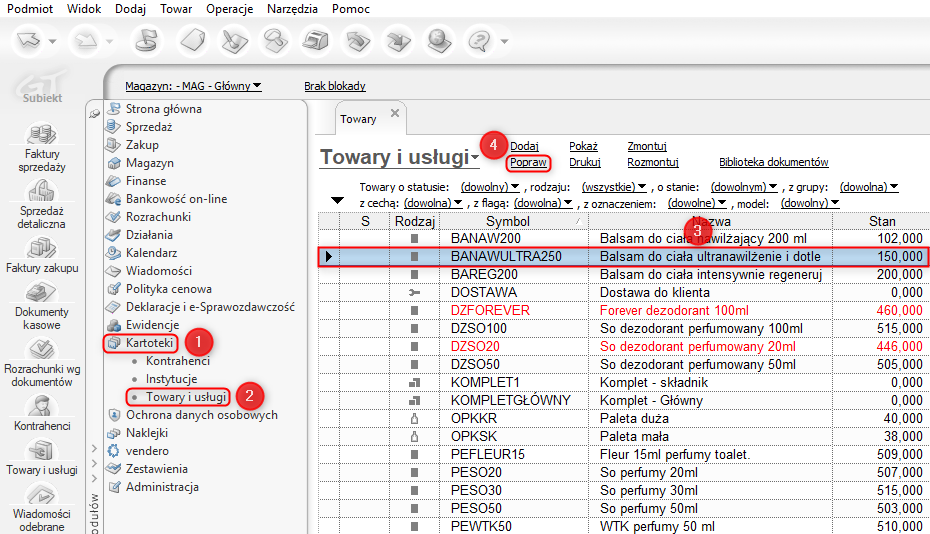Screen dimensions: 930x534
Task: Open the Widok menu
Action: [x=84, y=9]
